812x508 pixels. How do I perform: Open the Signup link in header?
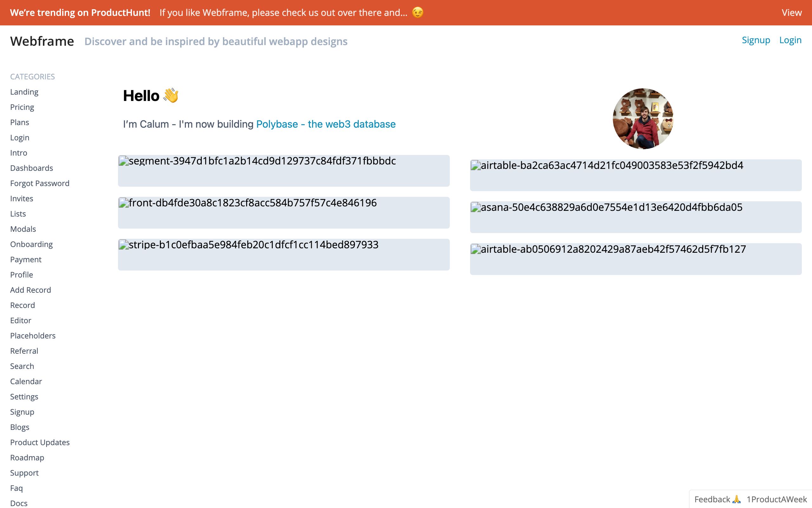tap(756, 40)
